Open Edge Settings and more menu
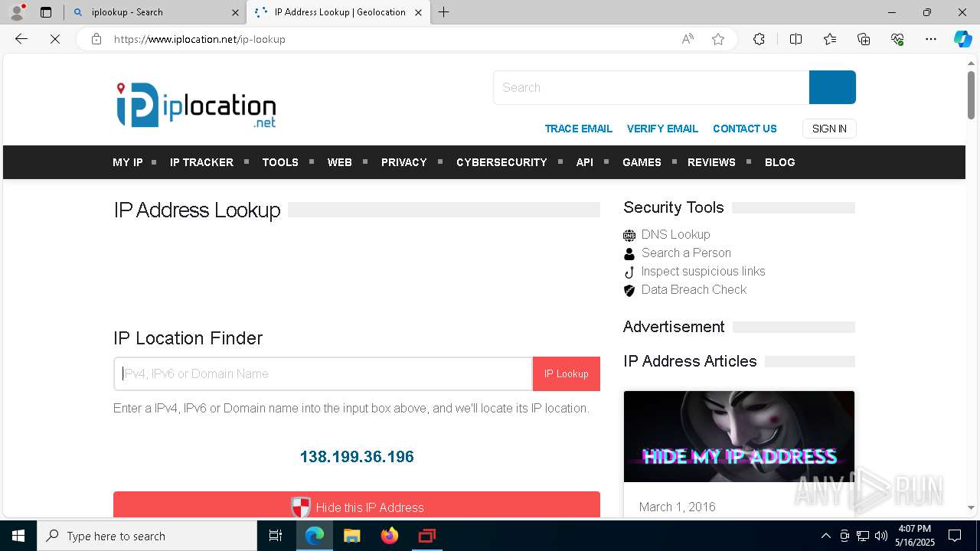 tap(931, 39)
